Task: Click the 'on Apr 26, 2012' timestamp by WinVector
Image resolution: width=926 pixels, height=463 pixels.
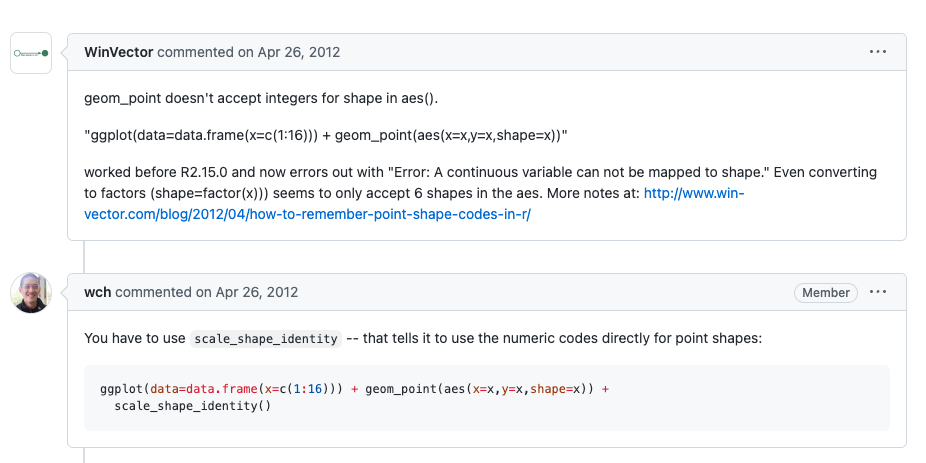Action: click(289, 52)
